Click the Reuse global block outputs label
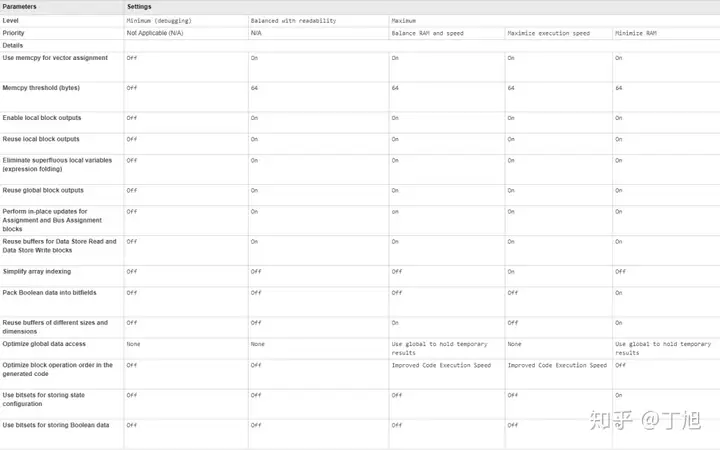Viewport: 720px width, 450px height. pos(43,190)
